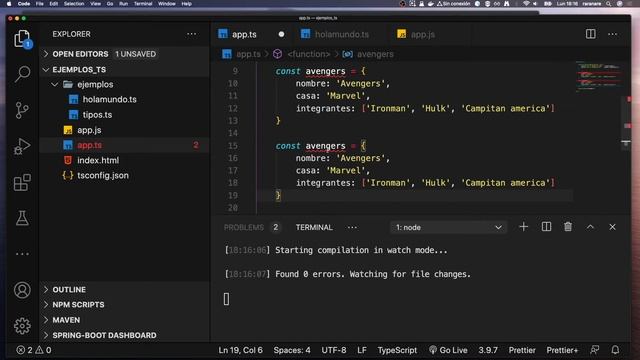
Task: Show more panel tabs ellipsis
Action: click(x=352, y=227)
